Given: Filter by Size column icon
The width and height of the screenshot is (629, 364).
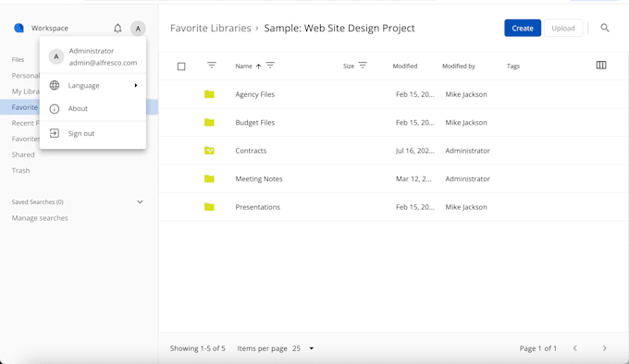Looking at the screenshot, I should (x=363, y=66).
